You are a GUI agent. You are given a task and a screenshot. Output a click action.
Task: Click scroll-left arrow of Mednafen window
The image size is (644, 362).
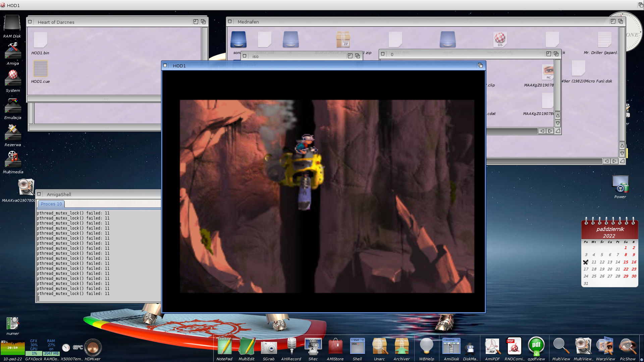[607, 161]
